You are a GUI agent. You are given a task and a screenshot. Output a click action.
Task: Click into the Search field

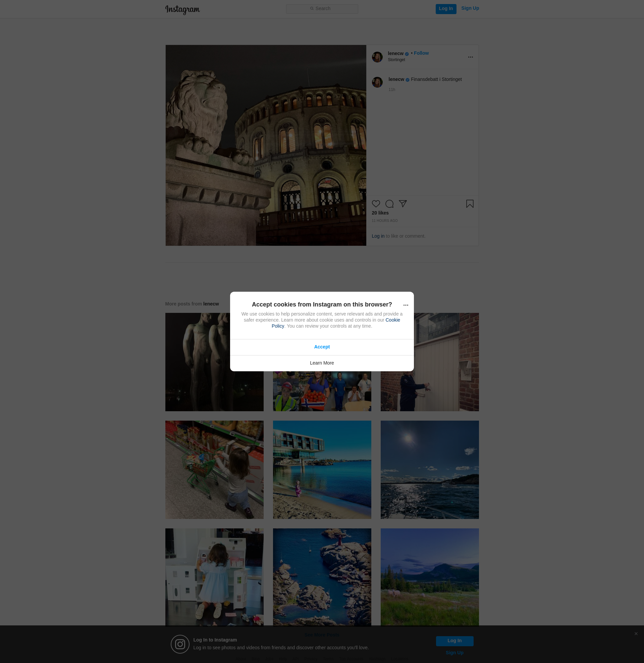322,9
